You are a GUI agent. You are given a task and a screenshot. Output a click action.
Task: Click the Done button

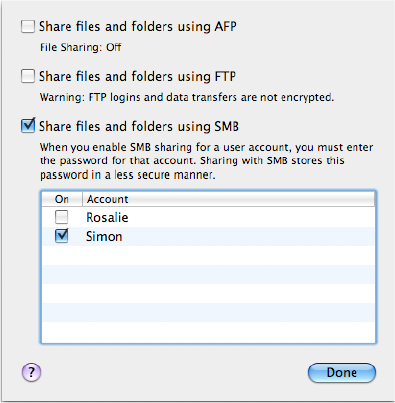point(342,373)
